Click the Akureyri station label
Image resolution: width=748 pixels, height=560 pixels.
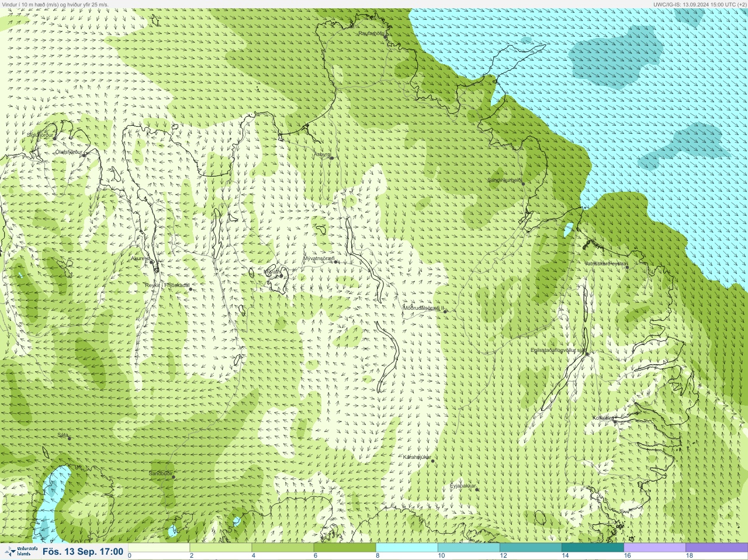tap(140, 258)
